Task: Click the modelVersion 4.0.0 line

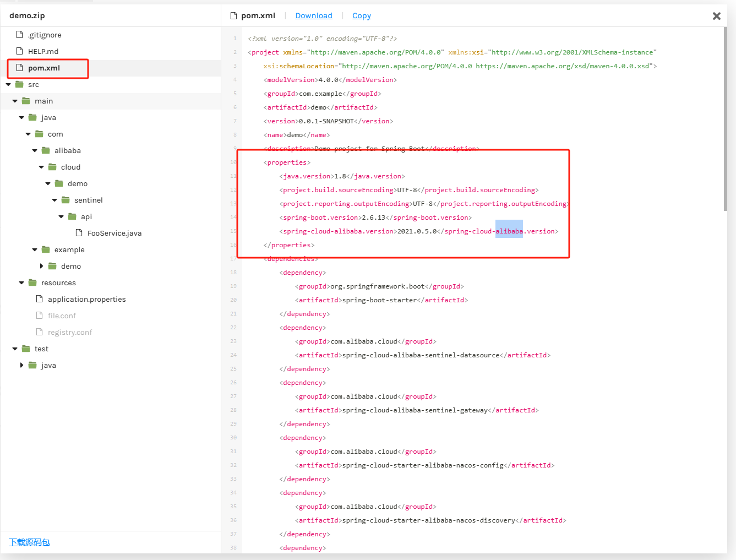Action: 330,80
